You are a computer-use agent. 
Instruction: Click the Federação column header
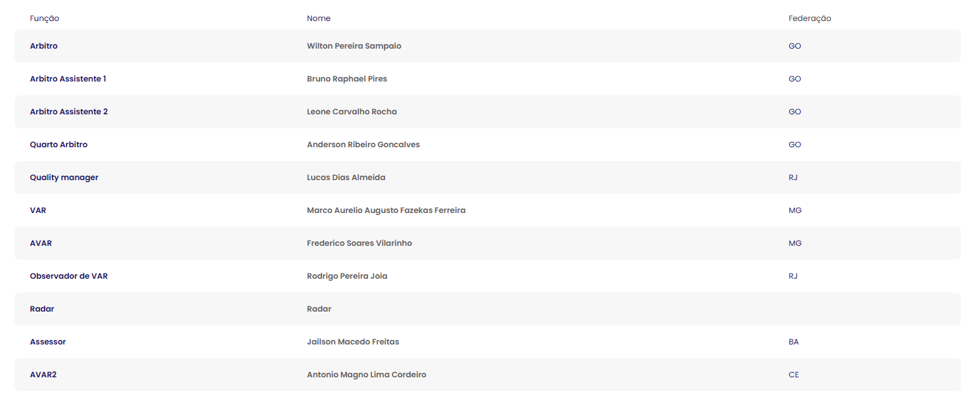pyautogui.click(x=810, y=18)
